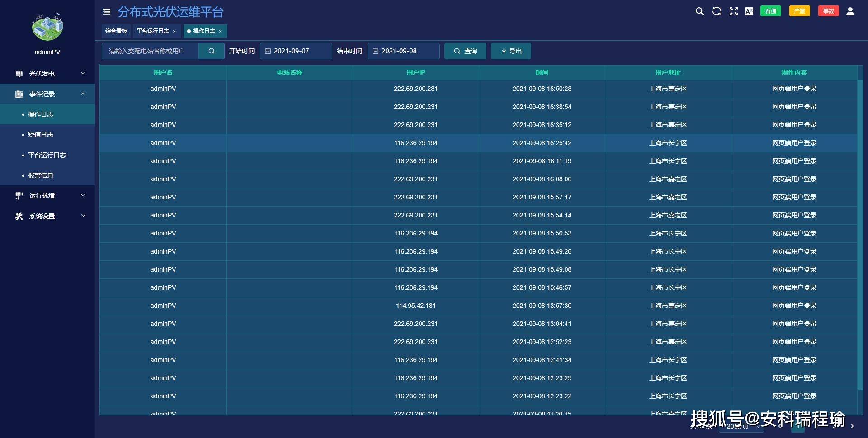
Task: Switch to the 综合看板 tab
Action: click(116, 31)
